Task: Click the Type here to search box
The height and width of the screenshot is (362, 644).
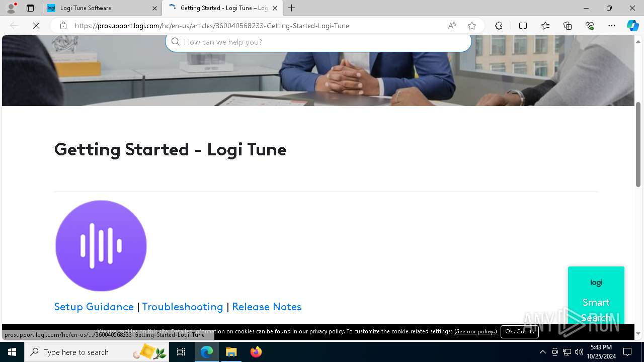Action: tap(97, 352)
